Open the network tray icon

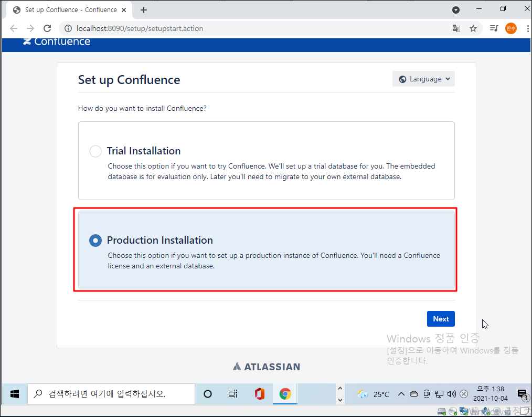tap(439, 394)
